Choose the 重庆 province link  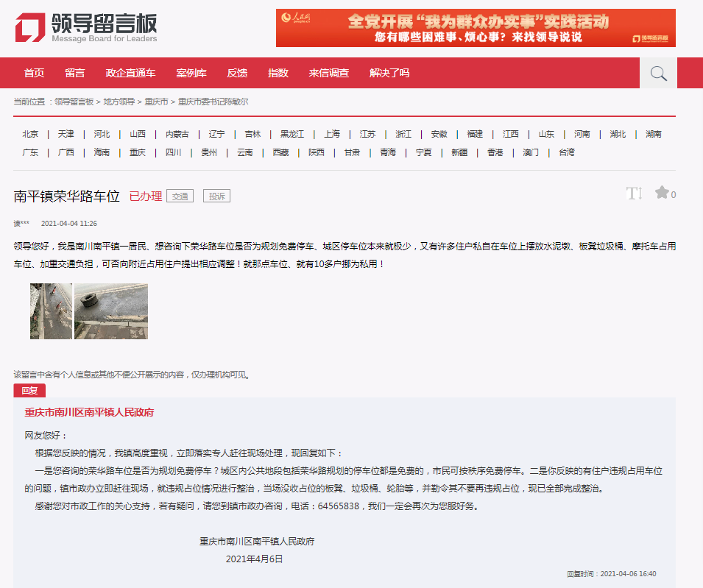pyautogui.click(x=138, y=152)
